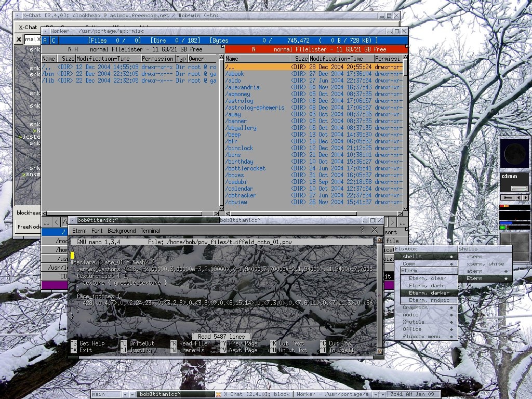532x399 pixels.
Task: Expand the aterm entry in shells submenu
Action: click(485, 271)
